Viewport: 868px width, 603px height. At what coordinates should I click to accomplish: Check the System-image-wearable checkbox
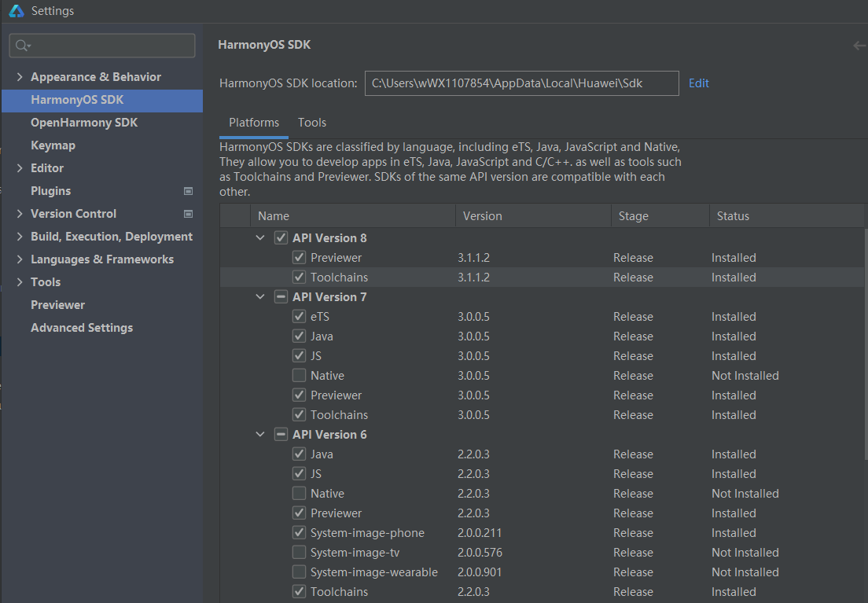coord(299,572)
